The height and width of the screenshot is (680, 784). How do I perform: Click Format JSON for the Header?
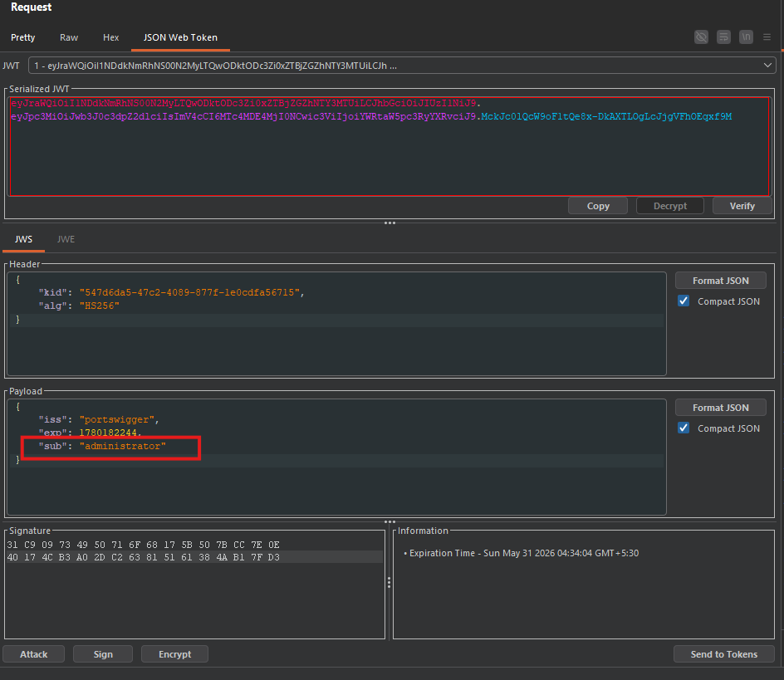coord(721,281)
